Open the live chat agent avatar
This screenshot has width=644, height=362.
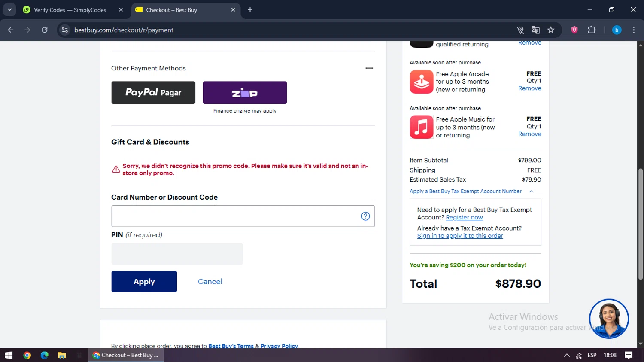click(x=609, y=319)
